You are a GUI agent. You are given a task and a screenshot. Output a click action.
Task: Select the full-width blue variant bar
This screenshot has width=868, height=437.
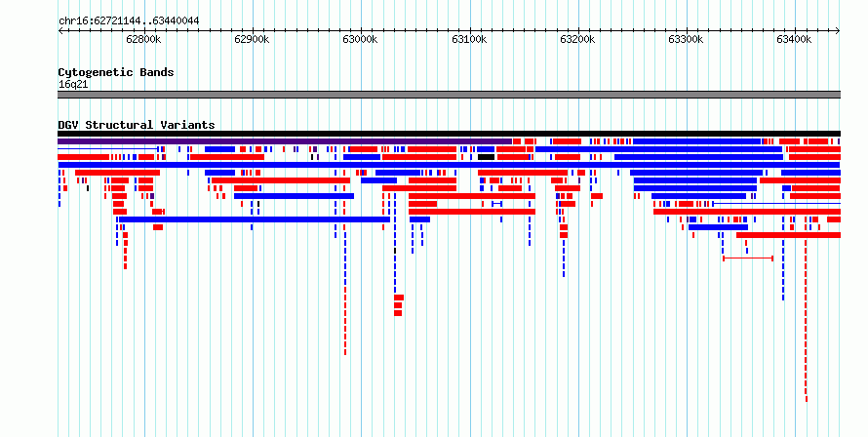pos(449,165)
